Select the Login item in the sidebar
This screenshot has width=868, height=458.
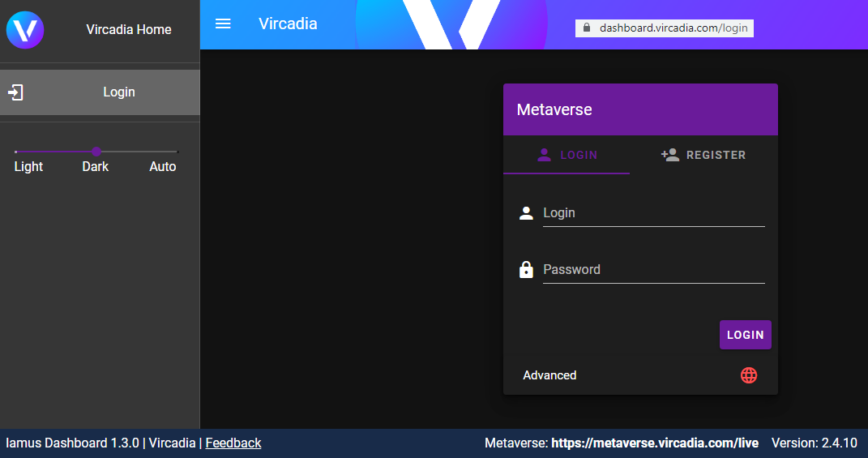pos(100,92)
